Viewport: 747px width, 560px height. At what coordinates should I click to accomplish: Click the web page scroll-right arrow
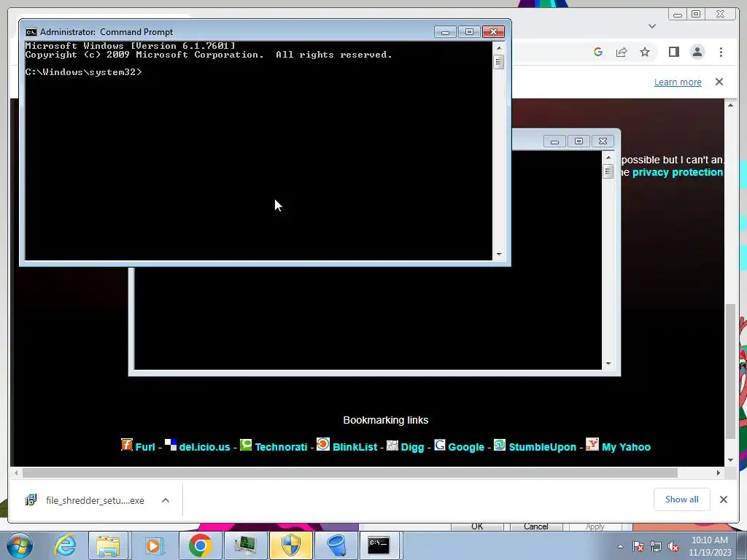tap(719, 472)
